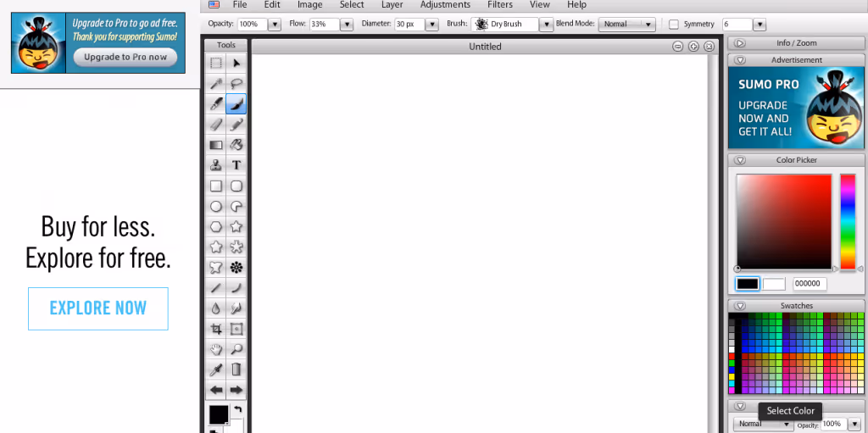Collapse the Advertisement panel

[x=741, y=60]
